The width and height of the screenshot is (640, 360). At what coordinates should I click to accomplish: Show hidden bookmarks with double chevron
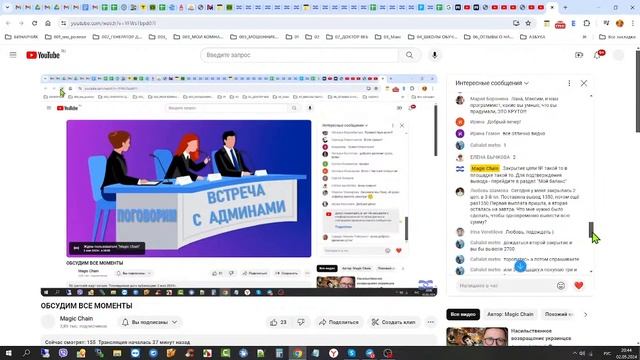tap(584, 37)
